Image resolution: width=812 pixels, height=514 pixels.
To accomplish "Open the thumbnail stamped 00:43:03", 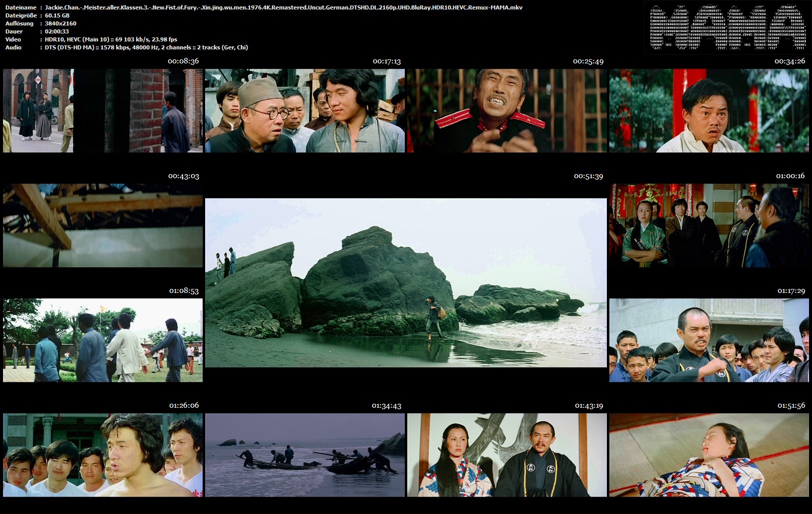I will [x=103, y=225].
